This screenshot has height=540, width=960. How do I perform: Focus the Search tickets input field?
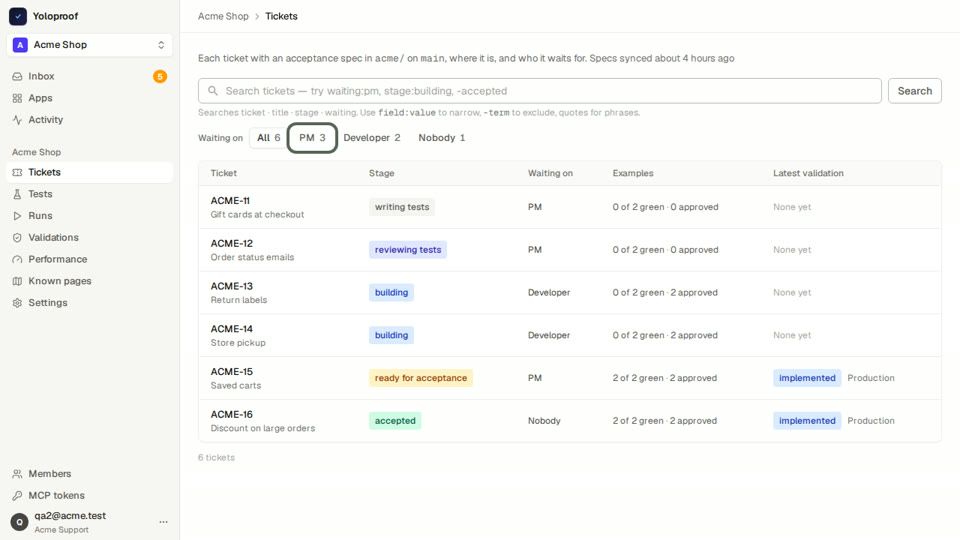pyautogui.click(x=539, y=91)
